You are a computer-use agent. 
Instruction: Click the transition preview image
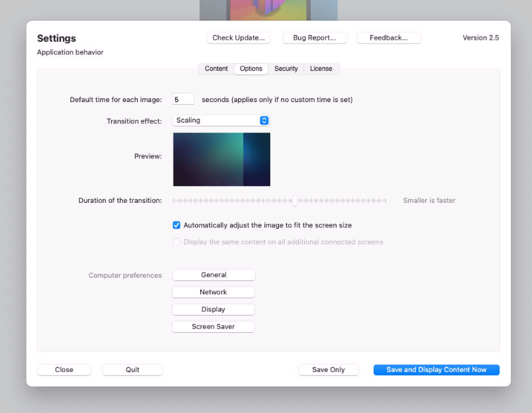point(221,159)
